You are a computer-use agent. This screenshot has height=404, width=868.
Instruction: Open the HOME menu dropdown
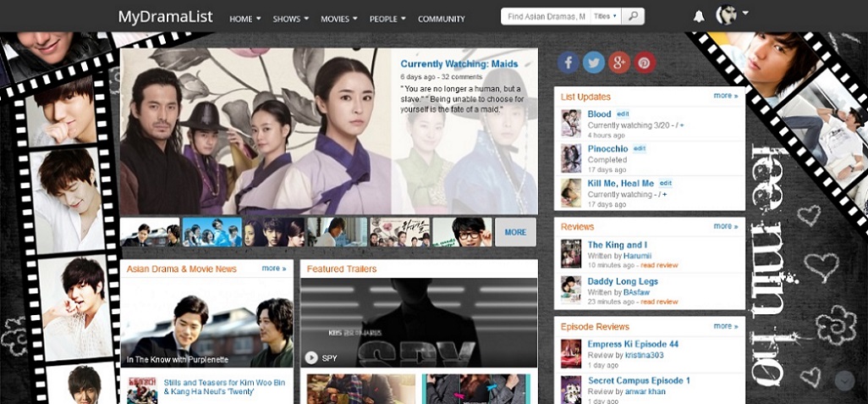245,19
